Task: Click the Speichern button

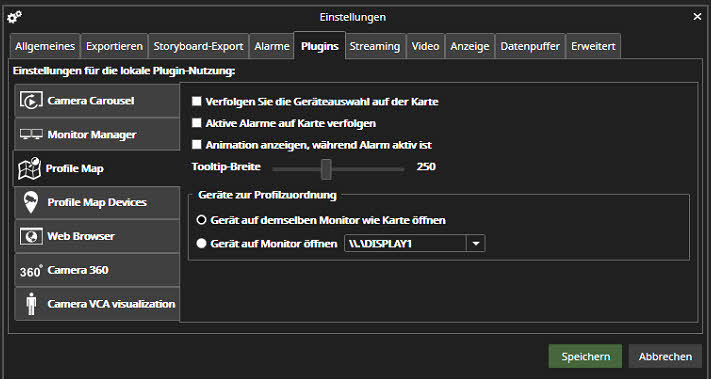Action: (x=585, y=356)
